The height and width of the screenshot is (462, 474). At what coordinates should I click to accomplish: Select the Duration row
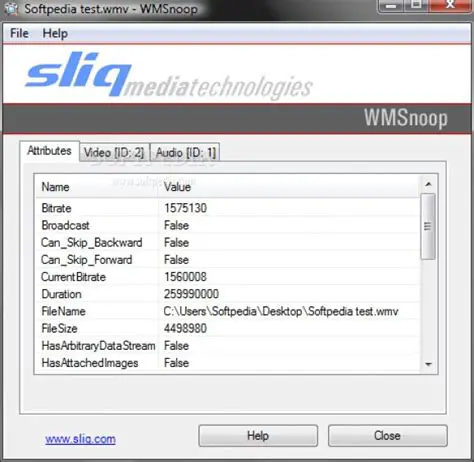(228, 294)
